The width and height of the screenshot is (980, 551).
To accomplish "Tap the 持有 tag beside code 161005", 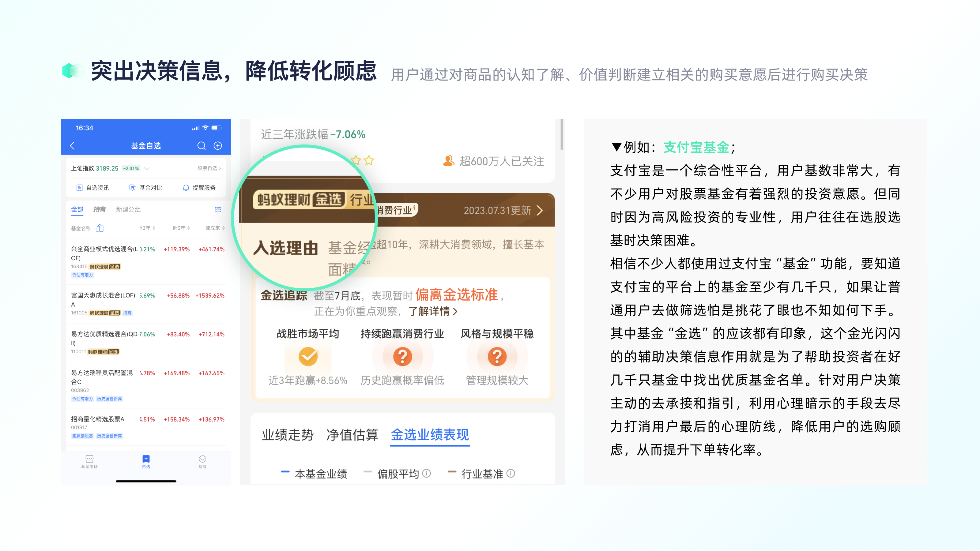I will pos(127,313).
